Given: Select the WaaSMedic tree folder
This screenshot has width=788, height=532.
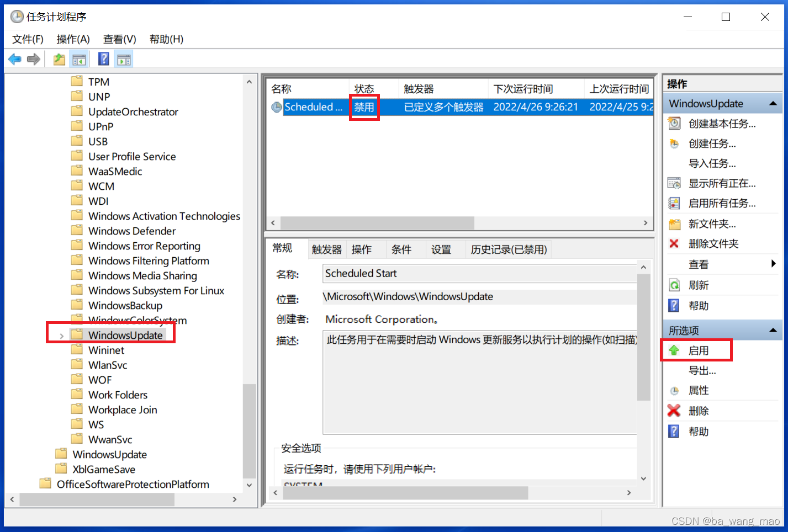Looking at the screenshot, I should 115,171.
